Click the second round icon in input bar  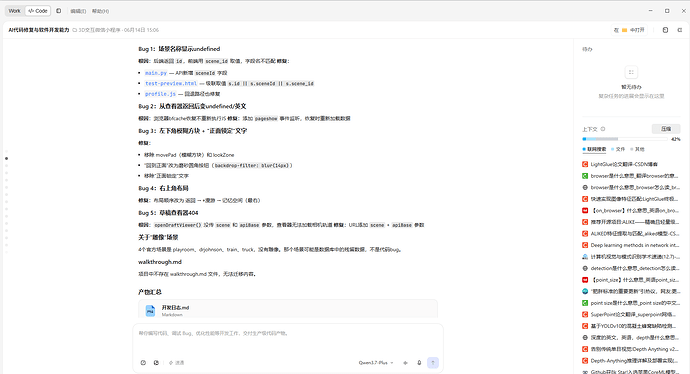(156, 363)
